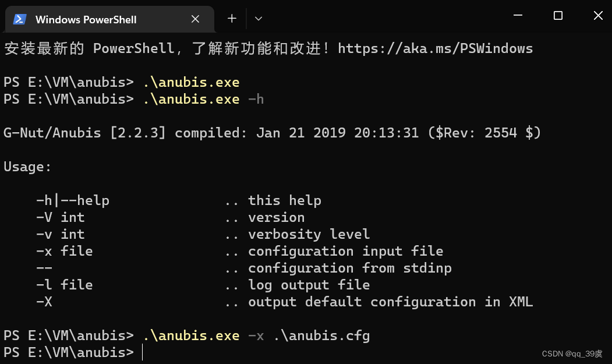The width and height of the screenshot is (612, 364).
Task: Click the Usage: heading text
Action: [27, 167]
